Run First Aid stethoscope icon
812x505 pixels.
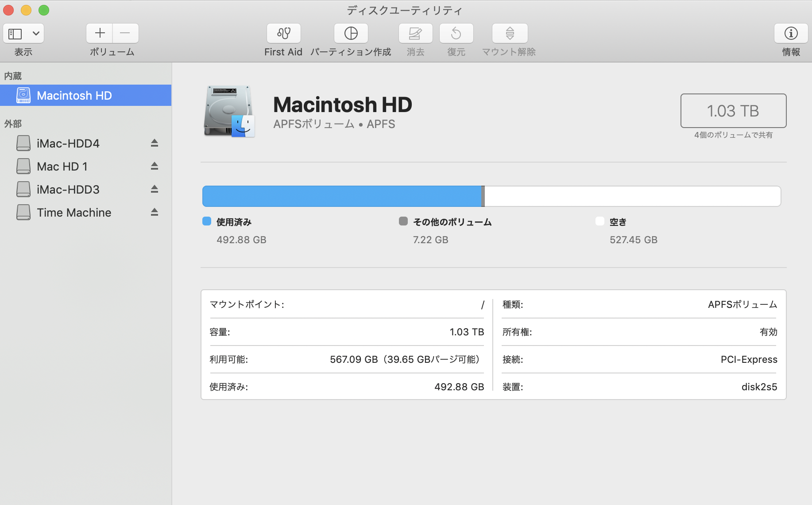click(283, 33)
